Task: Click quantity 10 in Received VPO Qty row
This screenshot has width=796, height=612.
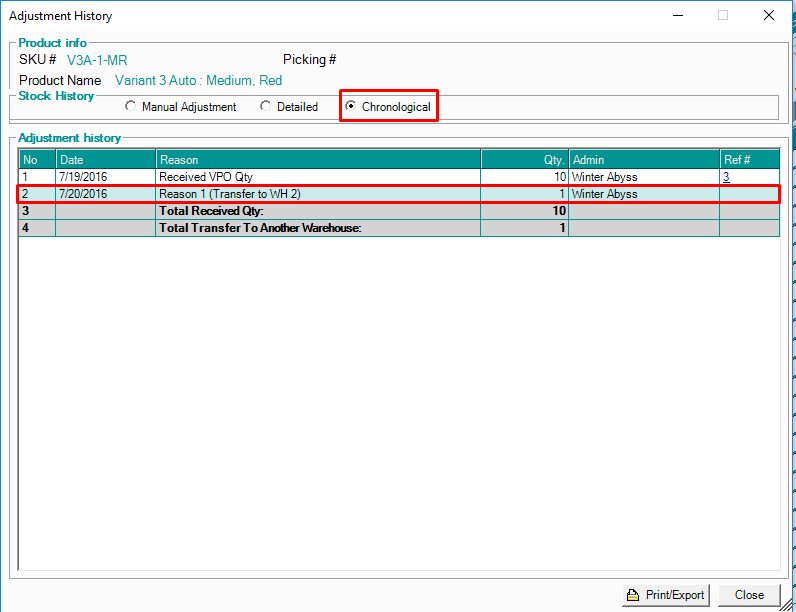Action: pyautogui.click(x=559, y=177)
